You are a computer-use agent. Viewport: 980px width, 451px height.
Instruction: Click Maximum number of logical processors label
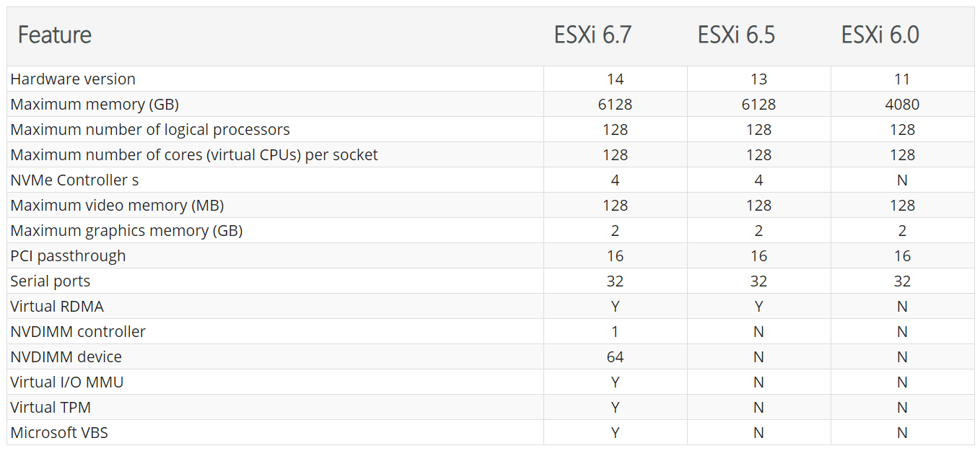click(150, 130)
